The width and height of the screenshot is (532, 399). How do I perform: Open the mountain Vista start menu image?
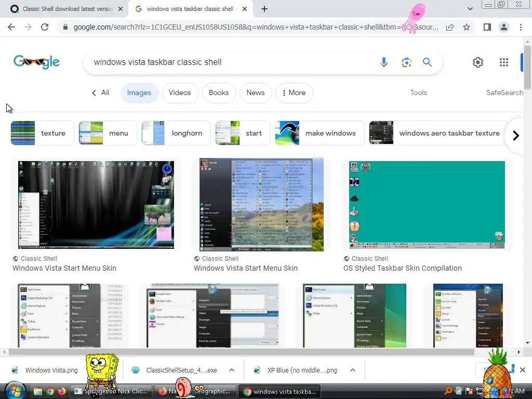(x=262, y=205)
